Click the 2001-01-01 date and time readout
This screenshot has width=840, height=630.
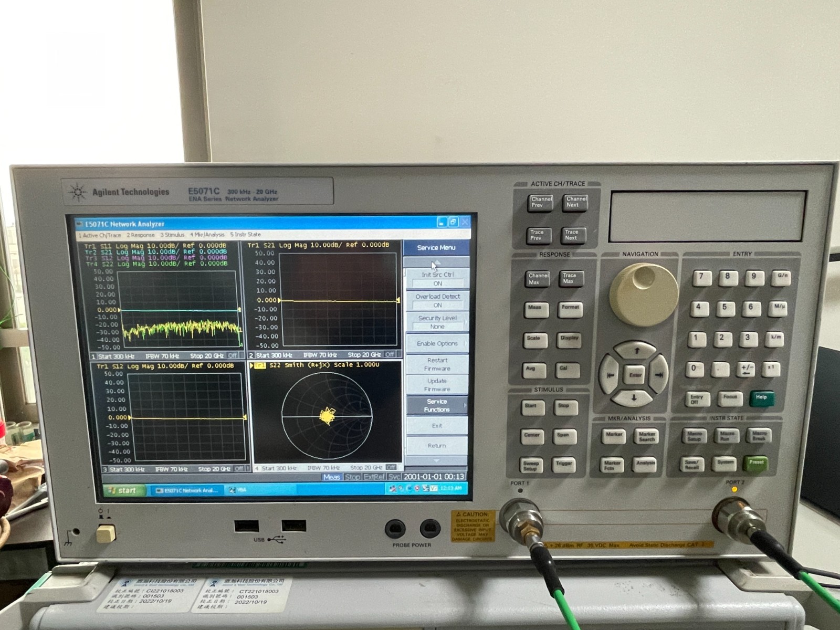click(434, 477)
